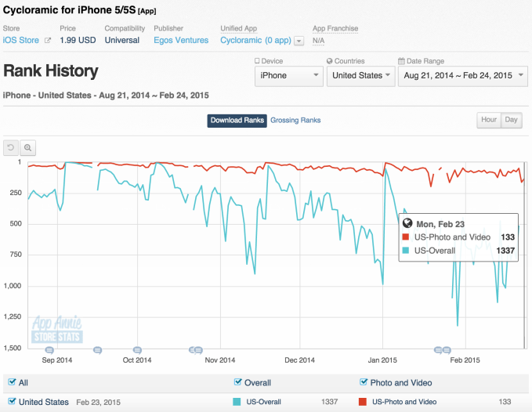Uncheck the Overall category checkbox

(x=238, y=383)
